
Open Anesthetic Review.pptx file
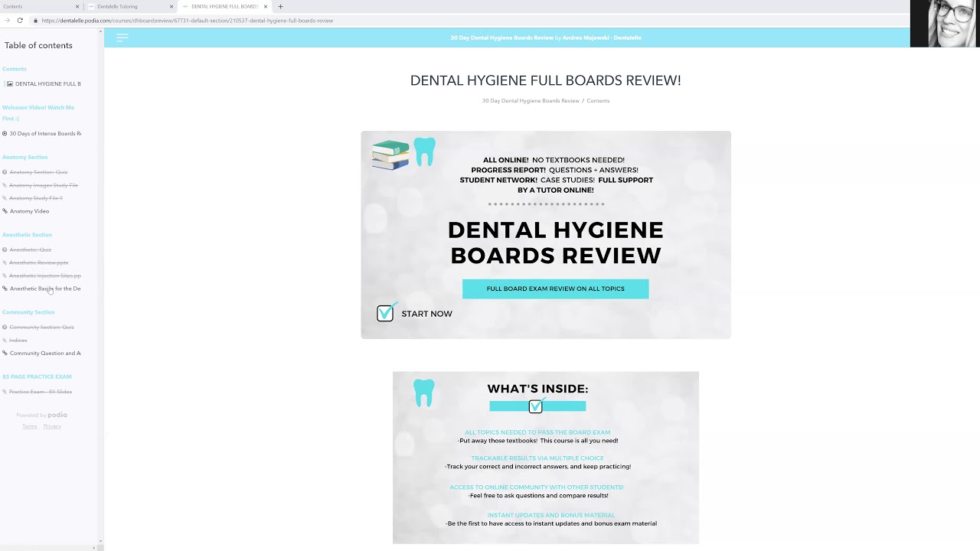tap(39, 262)
